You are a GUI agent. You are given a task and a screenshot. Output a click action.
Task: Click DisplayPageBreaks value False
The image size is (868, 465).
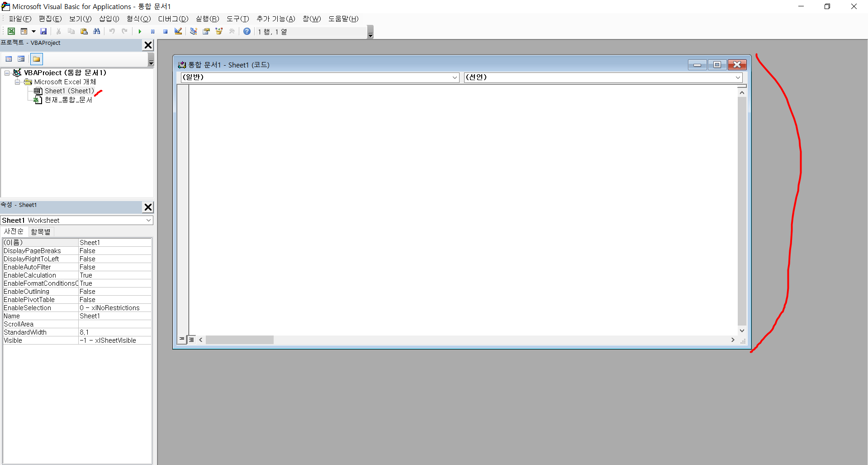pos(115,251)
